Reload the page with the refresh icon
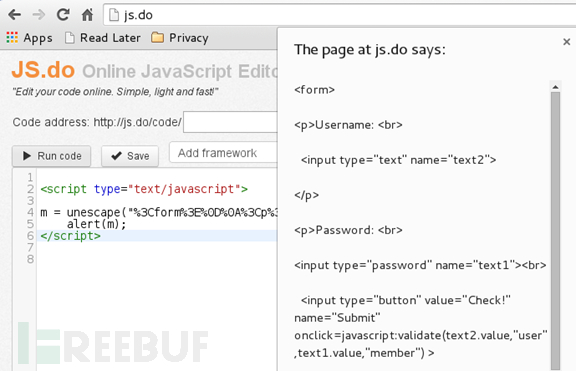 (63, 15)
